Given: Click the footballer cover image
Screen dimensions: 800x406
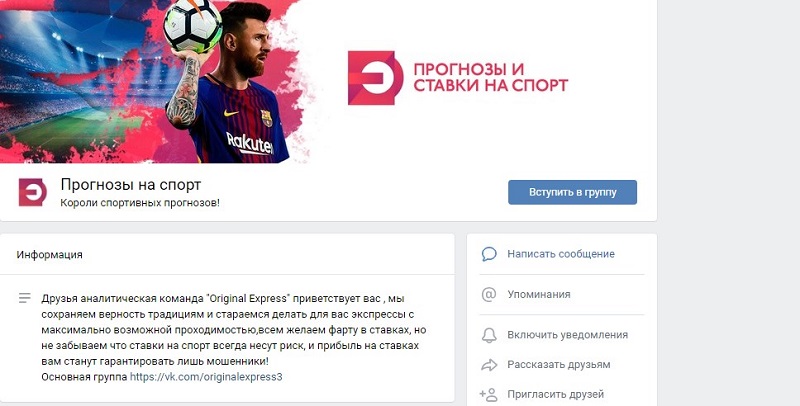Looking at the screenshot, I should point(153,82).
